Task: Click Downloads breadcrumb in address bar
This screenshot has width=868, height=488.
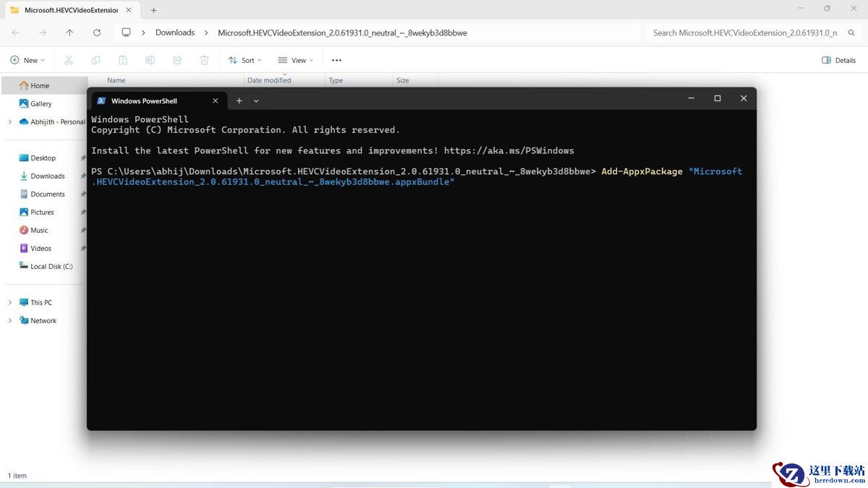Action: [175, 33]
